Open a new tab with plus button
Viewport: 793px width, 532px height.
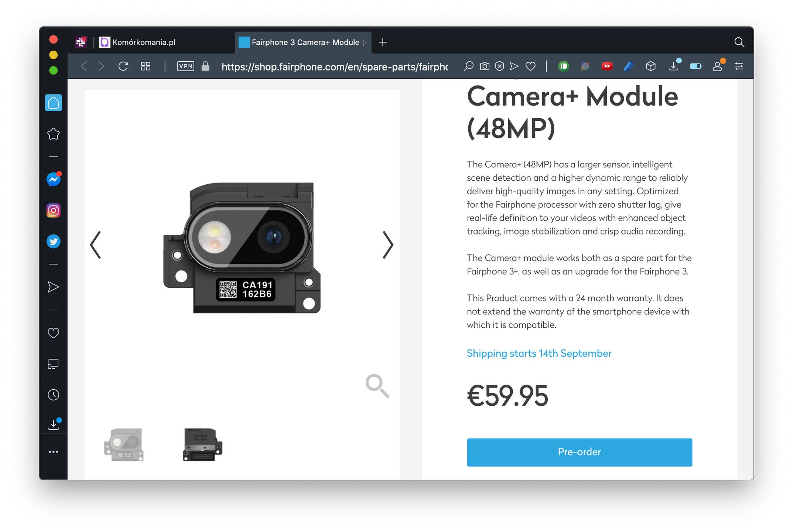(383, 42)
